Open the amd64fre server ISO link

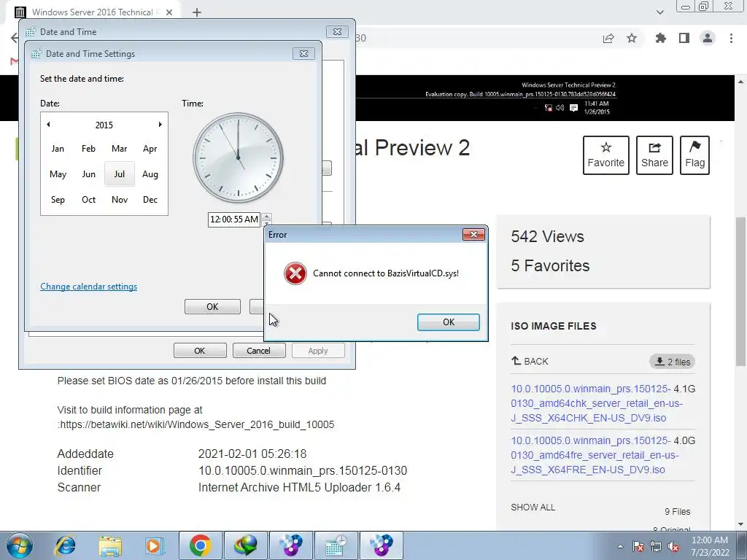tap(595, 455)
